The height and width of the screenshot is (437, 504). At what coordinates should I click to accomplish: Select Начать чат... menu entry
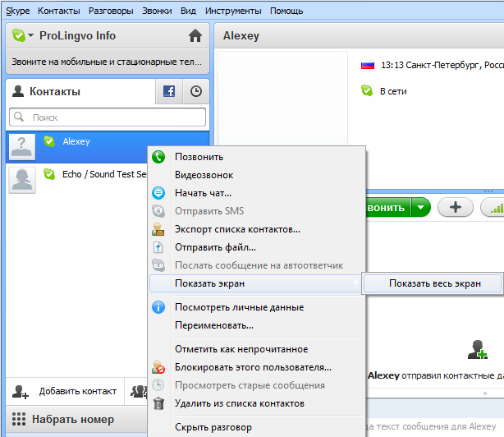coord(258,193)
